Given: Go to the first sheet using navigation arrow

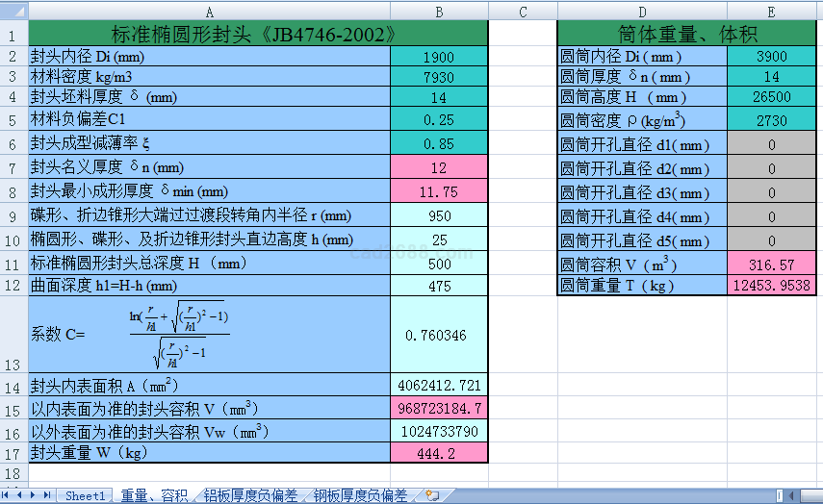Looking at the screenshot, I should (8, 495).
